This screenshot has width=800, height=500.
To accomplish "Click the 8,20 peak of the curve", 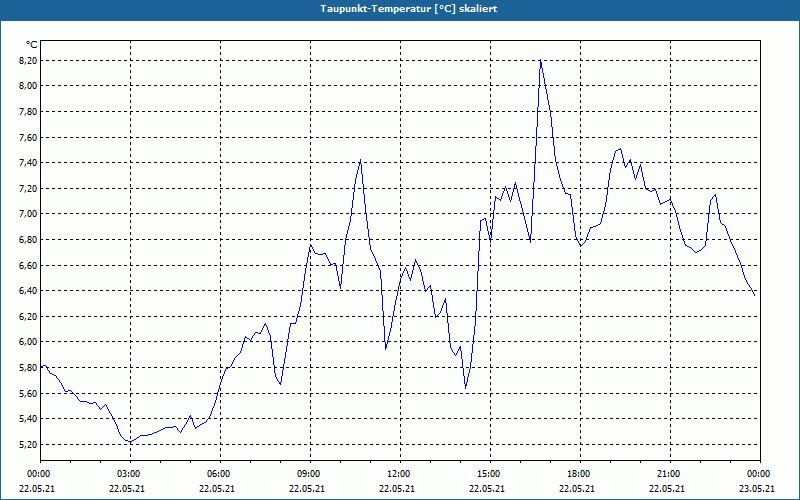I will (540, 60).
